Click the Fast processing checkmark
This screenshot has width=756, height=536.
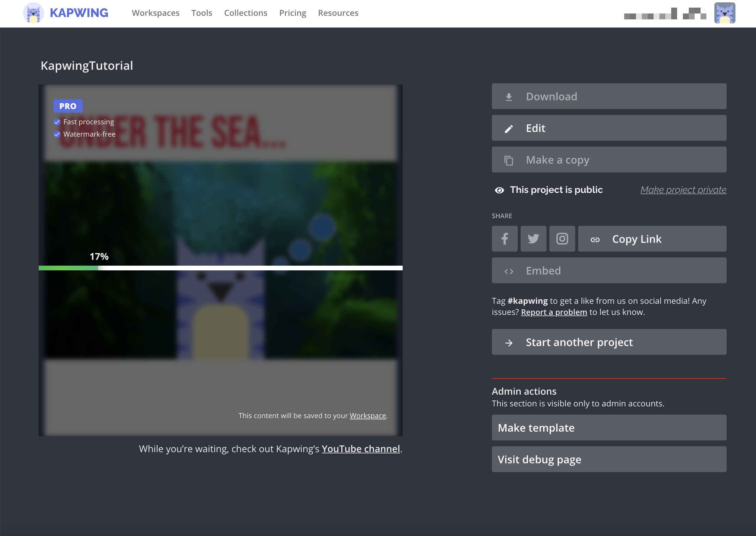click(57, 122)
